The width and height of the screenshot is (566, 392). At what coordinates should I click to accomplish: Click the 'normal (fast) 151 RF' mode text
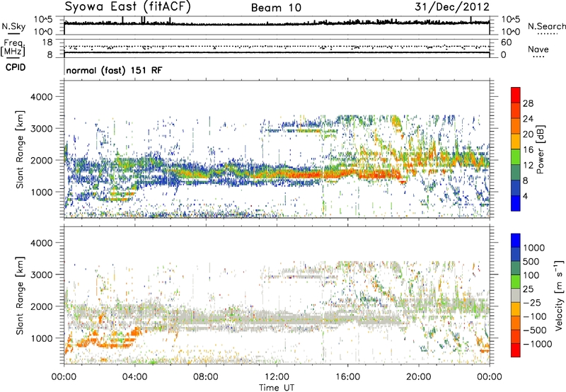click(114, 70)
